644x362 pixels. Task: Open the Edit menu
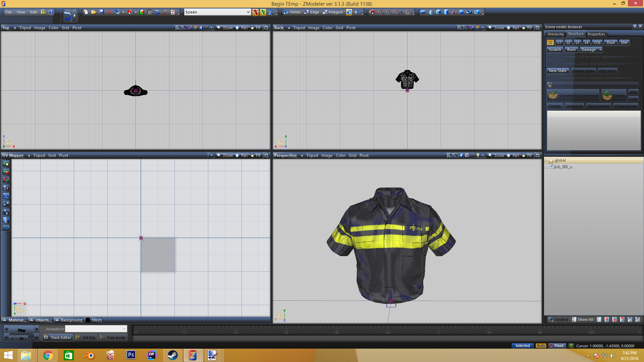click(x=33, y=12)
